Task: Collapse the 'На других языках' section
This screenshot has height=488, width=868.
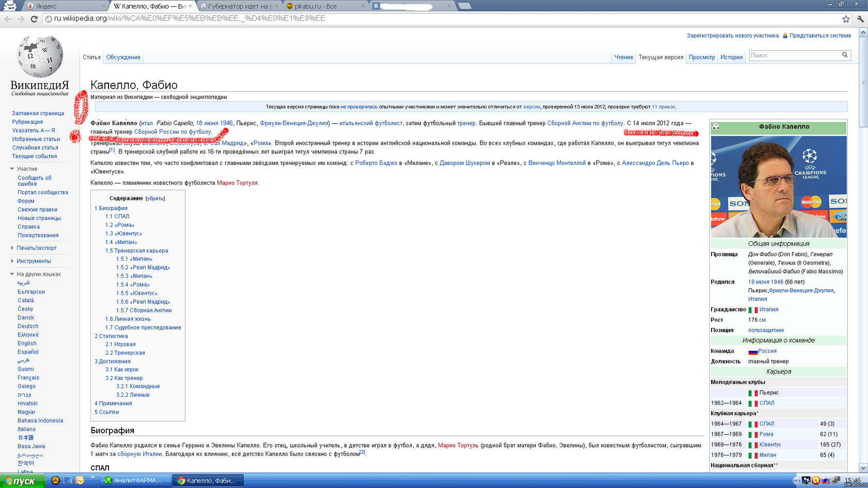Action: [x=12, y=274]
